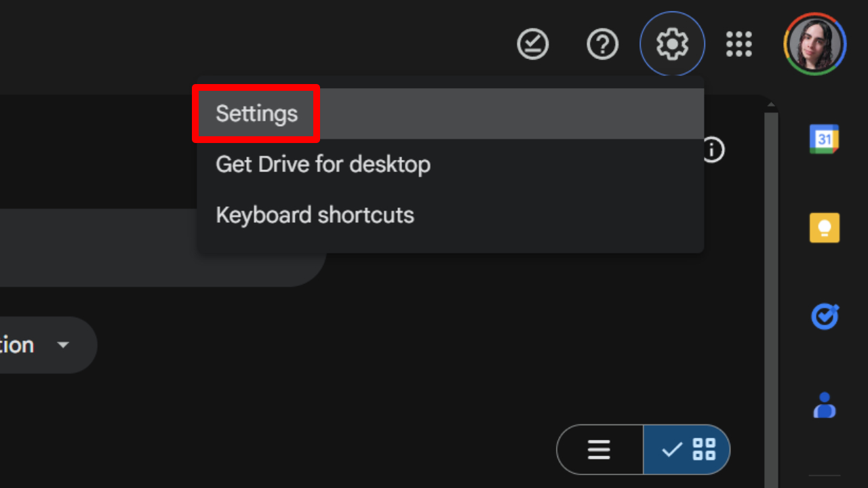This screenshot has width=868, height=488.
Task: Open Google Tasks in the side panel
Action: tap(824, 317)
